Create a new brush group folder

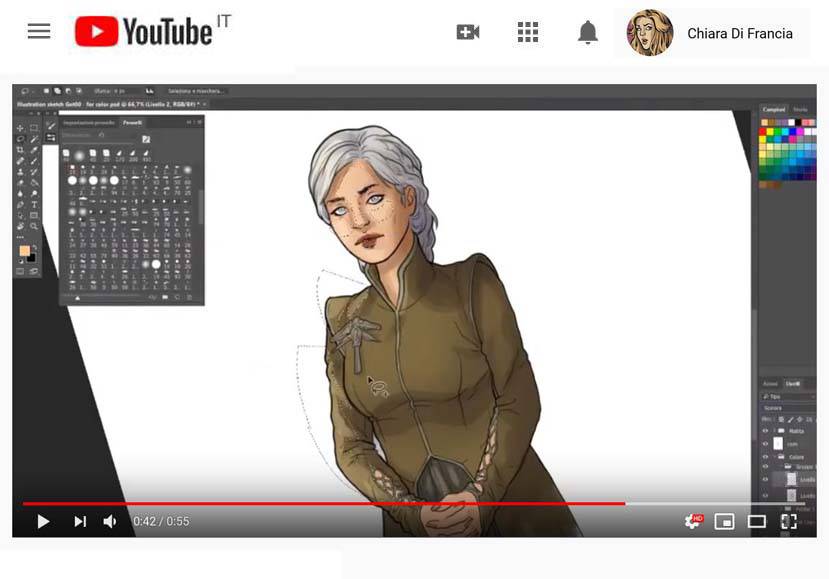click(x=165, y=297)
